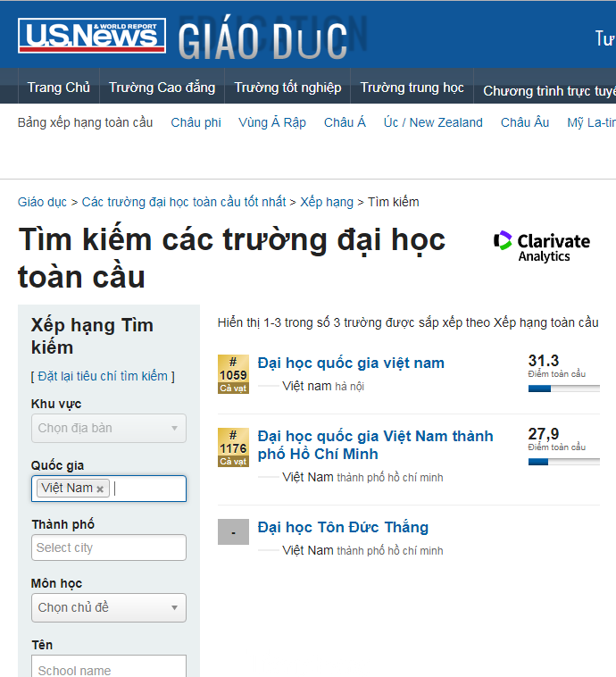
Task: Expand the Môn học subject dropdown
Action: coord(108,607)
